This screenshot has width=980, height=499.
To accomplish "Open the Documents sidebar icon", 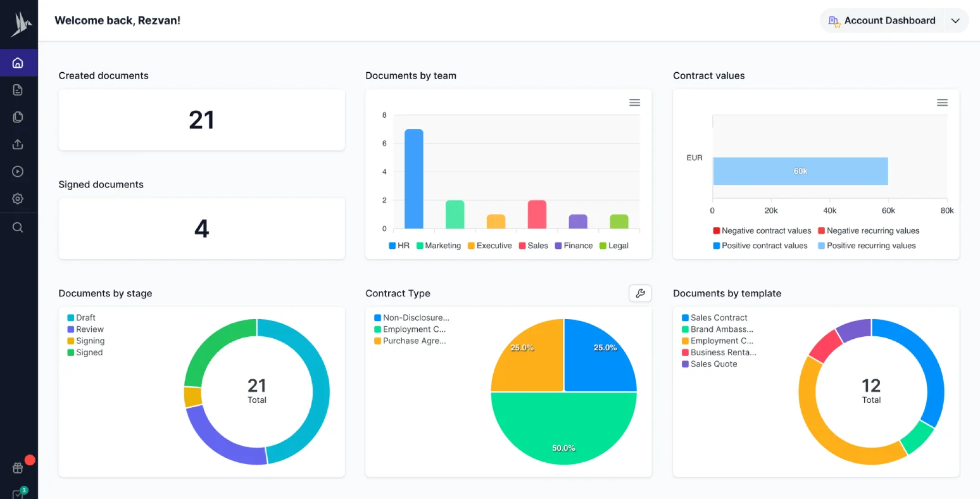I will tap(18, 90).
